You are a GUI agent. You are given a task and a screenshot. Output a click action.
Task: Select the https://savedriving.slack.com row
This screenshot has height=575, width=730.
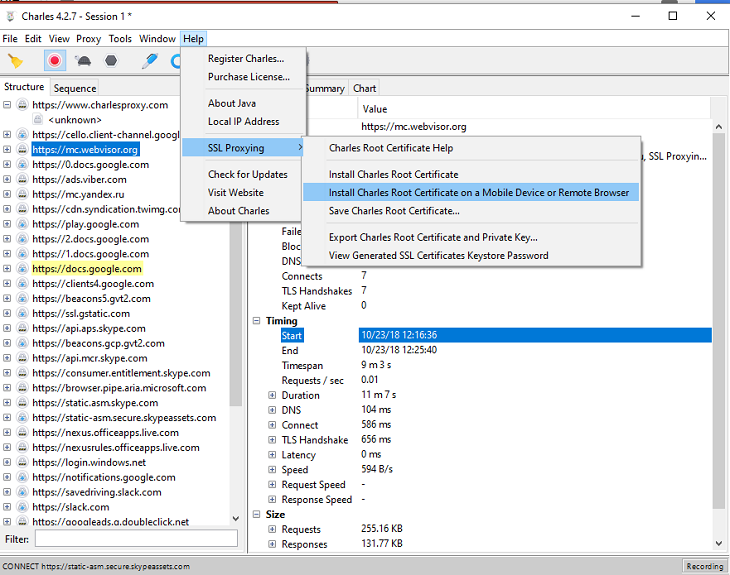[x=97, y=492]
